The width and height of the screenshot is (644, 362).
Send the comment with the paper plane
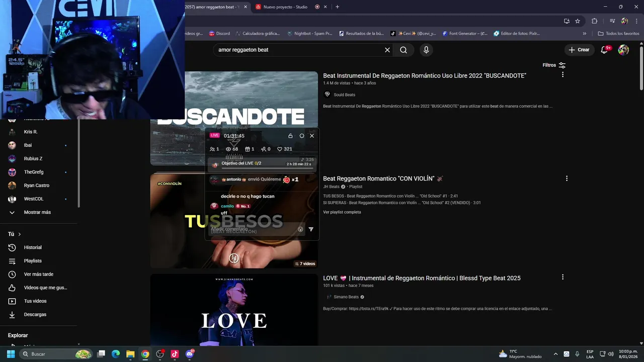pos(311,229)
